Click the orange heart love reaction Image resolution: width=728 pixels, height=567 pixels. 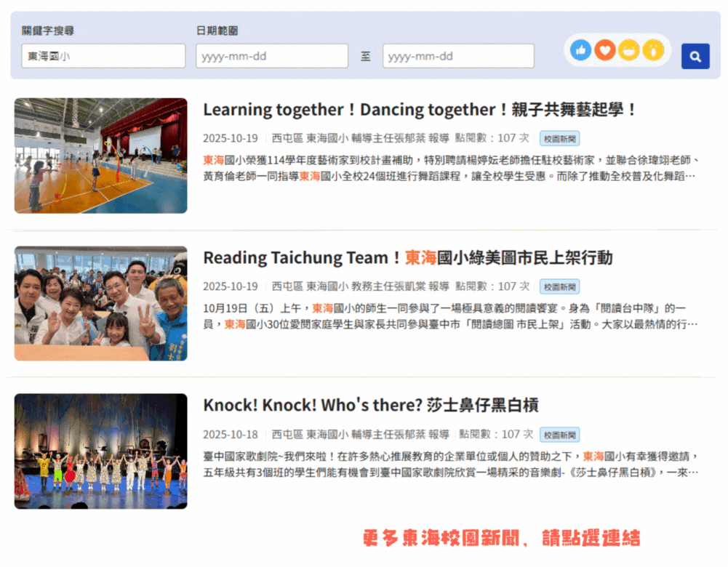[x=604, y=50]
